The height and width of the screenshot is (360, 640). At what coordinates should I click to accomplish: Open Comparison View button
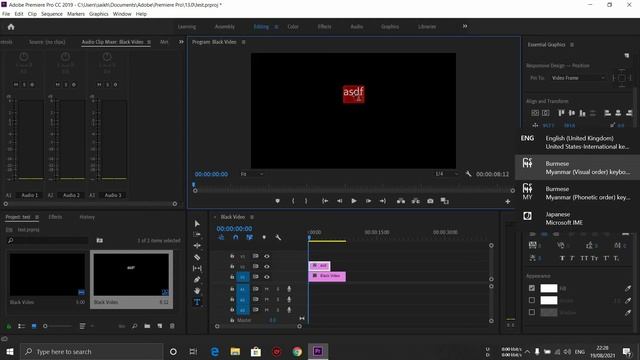click(x=444, y=201)
